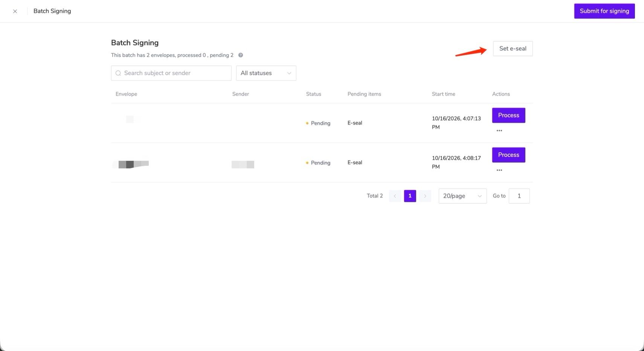Click the batch envelopes summary text
The height and width of the screenshot is (351, 644).
click(172, 55)
